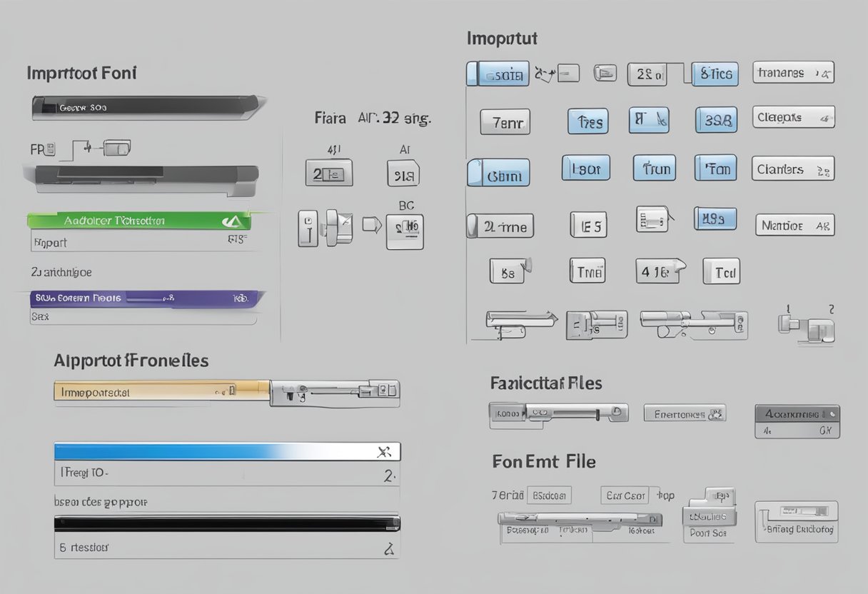Toggle the blue Gsaia button
Screen dimensions: 868x594
click(497, 74)
